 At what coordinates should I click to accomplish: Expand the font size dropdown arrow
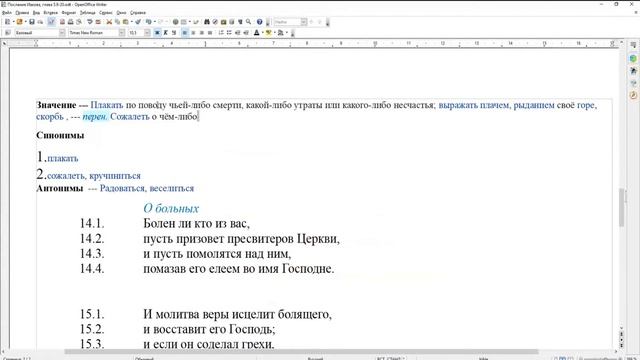[147, 33]
